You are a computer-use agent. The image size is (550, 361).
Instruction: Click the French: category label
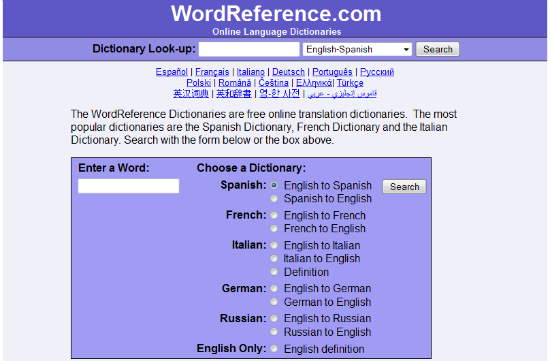246,215
